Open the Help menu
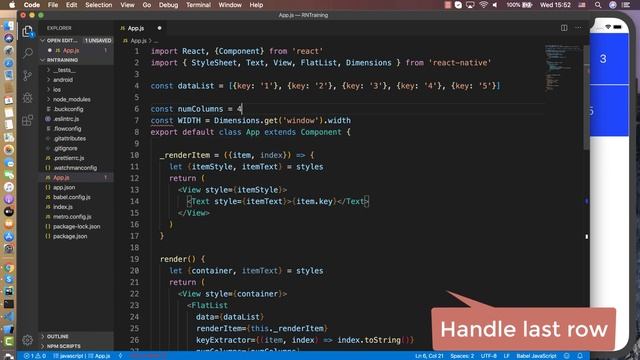This screenshot has width=640, height=360. (x=256, y=5)
